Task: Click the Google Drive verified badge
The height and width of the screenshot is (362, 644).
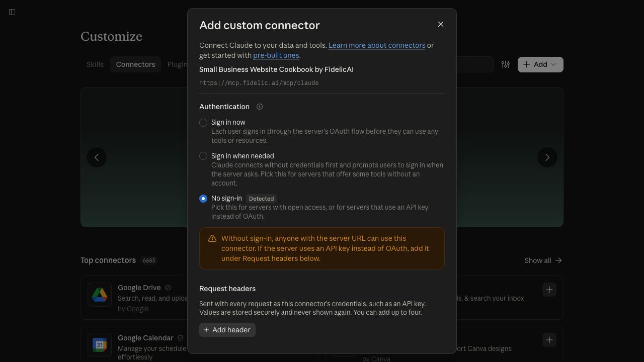Action: click(168, 288)
